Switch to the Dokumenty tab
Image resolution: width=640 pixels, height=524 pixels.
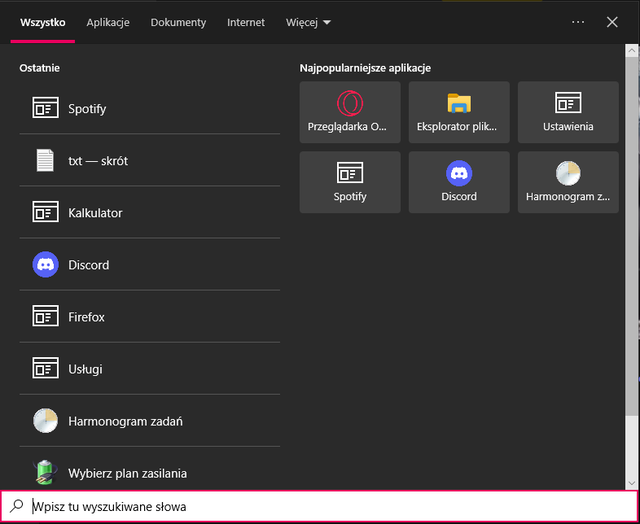pos(178,22)
